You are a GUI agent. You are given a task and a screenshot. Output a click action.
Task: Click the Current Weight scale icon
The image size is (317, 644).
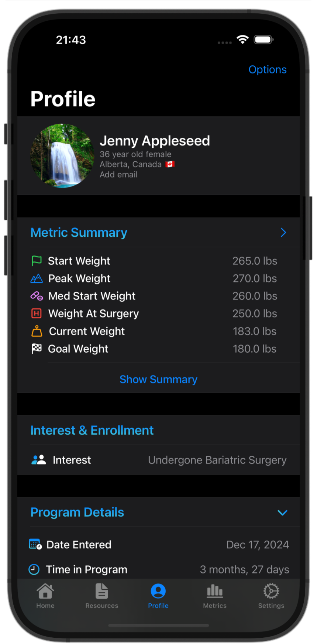[37, 331]
